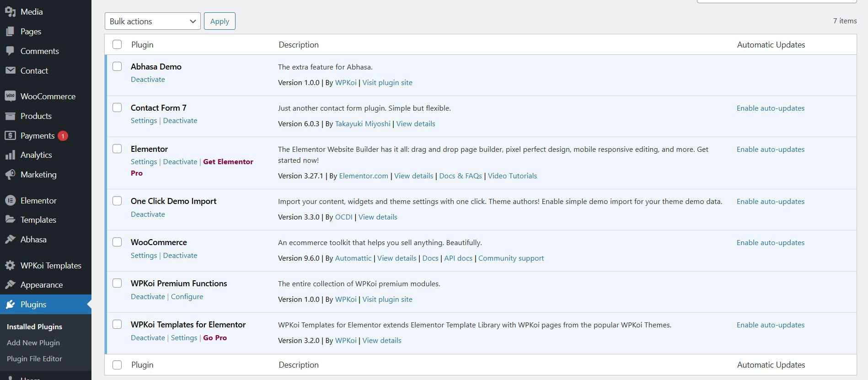Click Go Pro under WPKoi Templates

tap(215, 337)
